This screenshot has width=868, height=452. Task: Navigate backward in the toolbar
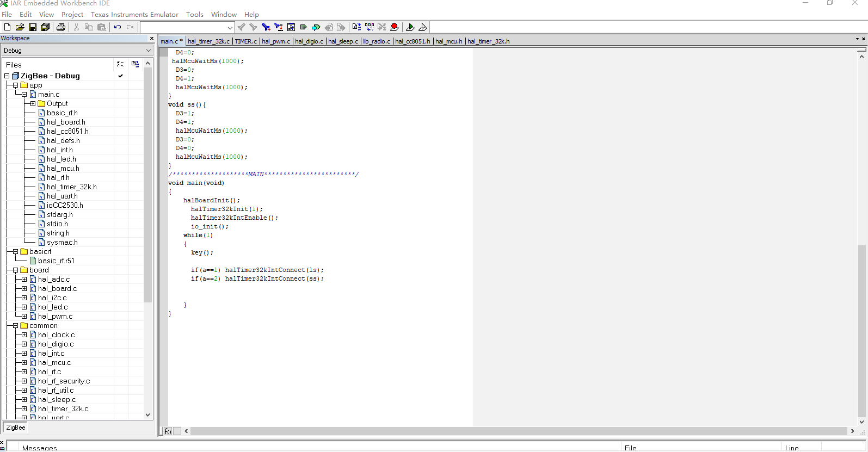[x=329, y=27]
